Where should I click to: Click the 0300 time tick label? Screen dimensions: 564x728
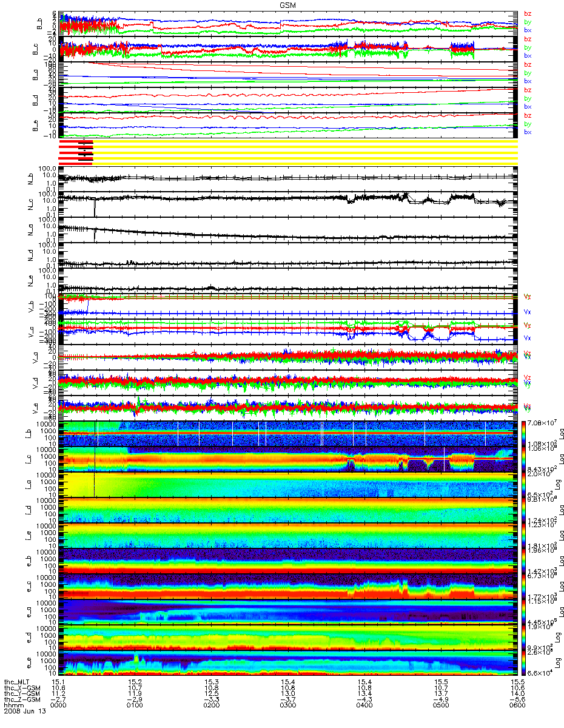287,706
